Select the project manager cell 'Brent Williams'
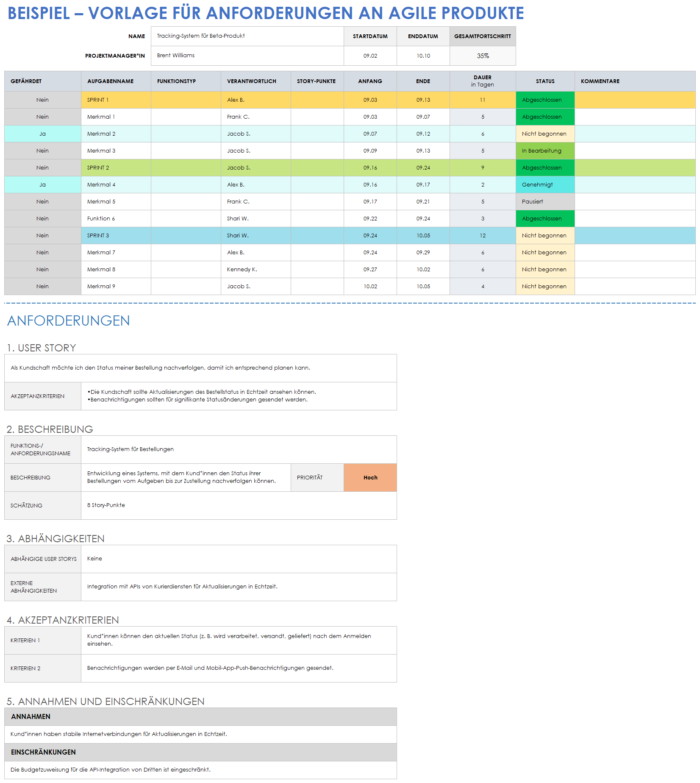This screenshot has height=783, width=700. tap(247, 56)
